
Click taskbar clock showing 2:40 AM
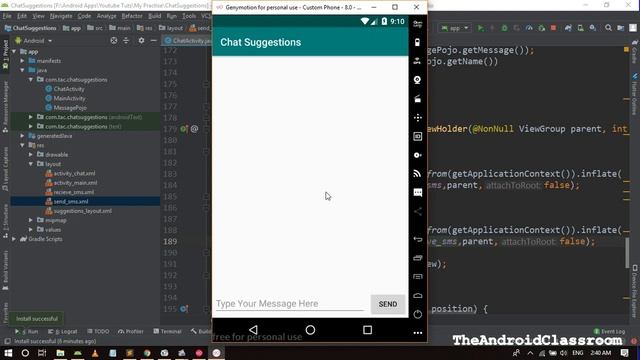tap(600, 353)
